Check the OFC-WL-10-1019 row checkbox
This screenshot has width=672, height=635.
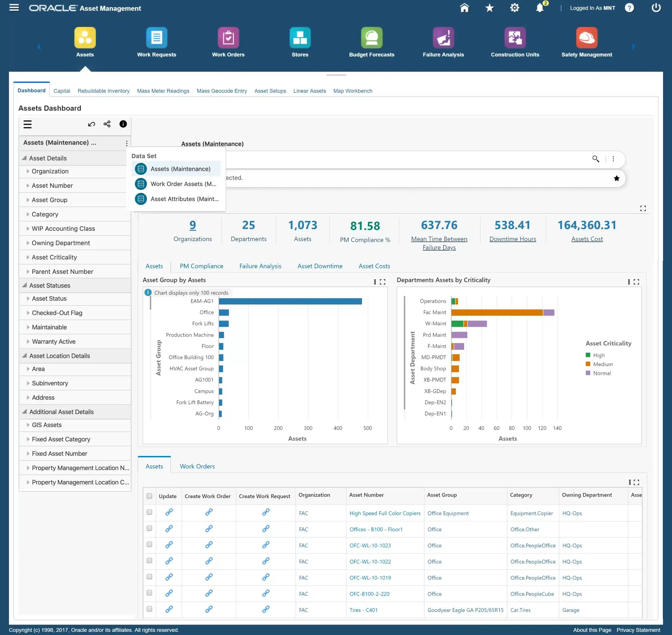tap(149, 576)
